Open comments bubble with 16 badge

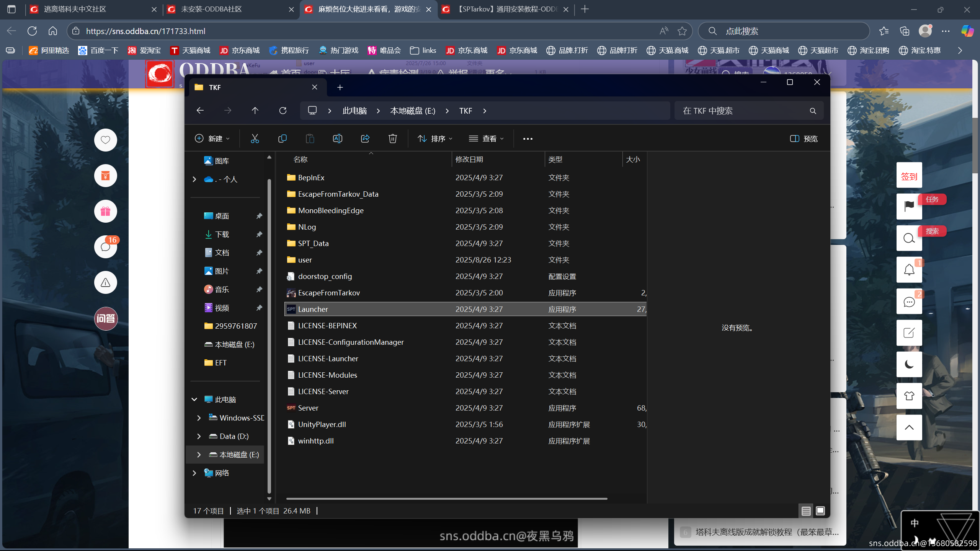[x=106, y=247]
